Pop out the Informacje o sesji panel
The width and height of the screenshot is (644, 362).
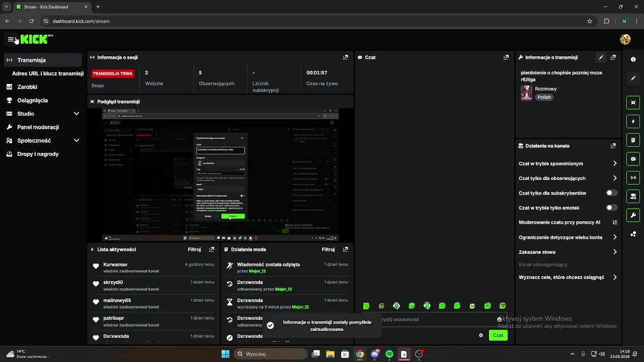coord(345,57)
